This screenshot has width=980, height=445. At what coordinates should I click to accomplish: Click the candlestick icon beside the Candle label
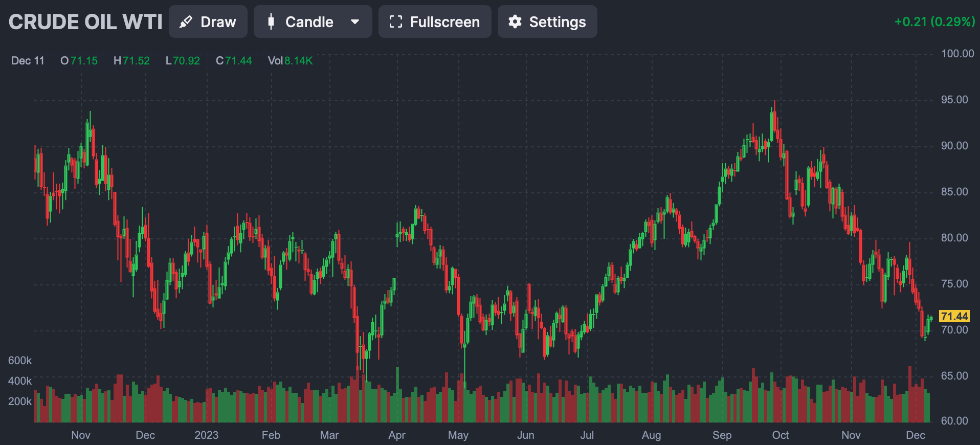point(271,22)
